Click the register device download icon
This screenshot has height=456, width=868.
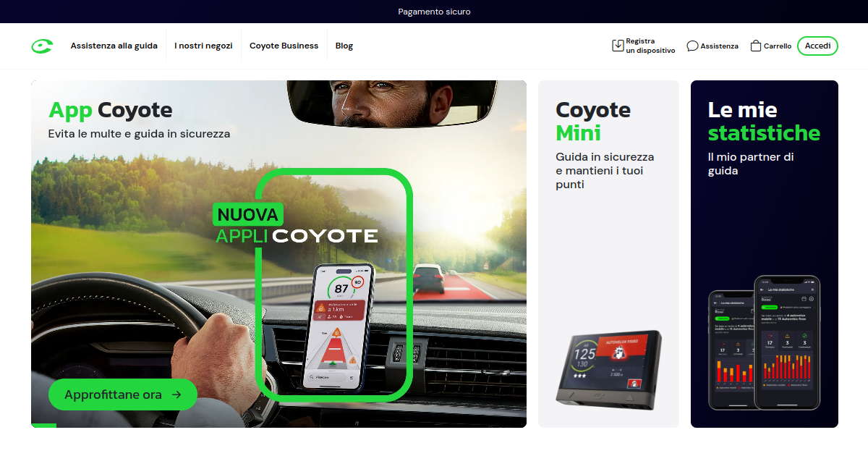click(x=618, y=46)
